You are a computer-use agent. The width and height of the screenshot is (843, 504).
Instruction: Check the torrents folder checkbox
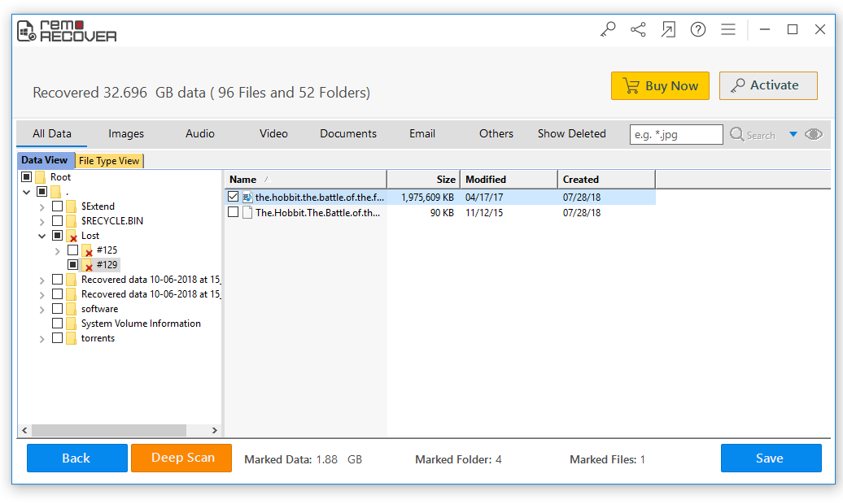pos(57,338)
